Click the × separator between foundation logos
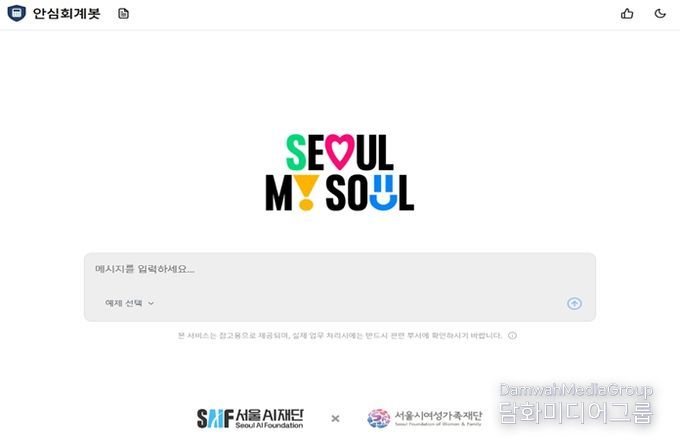 click(x=335, y=419)
